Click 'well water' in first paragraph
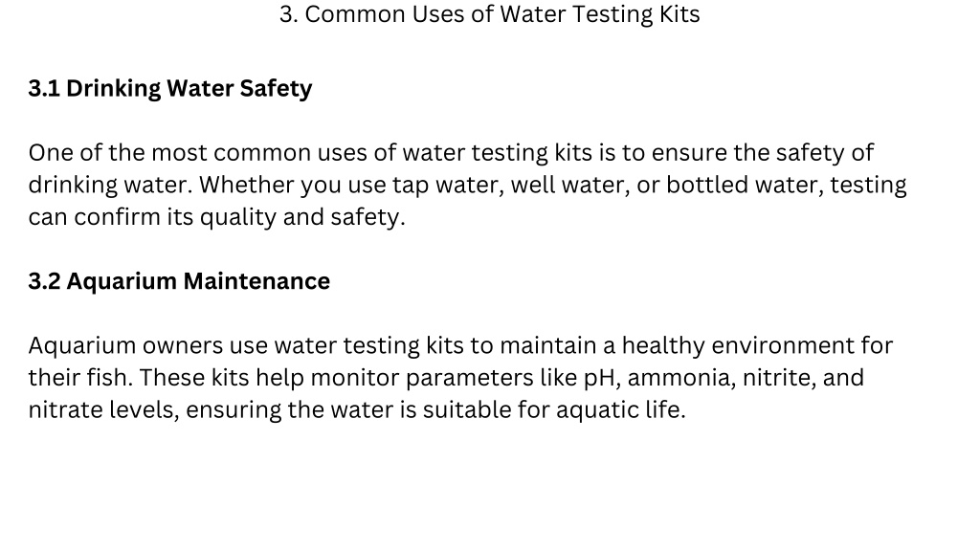Screen dimensions: 980x551 [x=570, y=185]
